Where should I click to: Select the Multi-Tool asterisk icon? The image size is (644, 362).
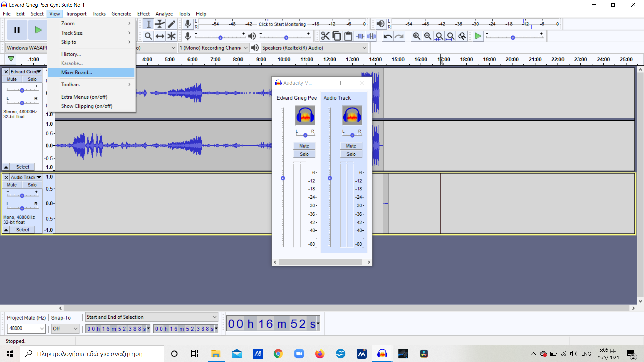[x=171, y=36]
